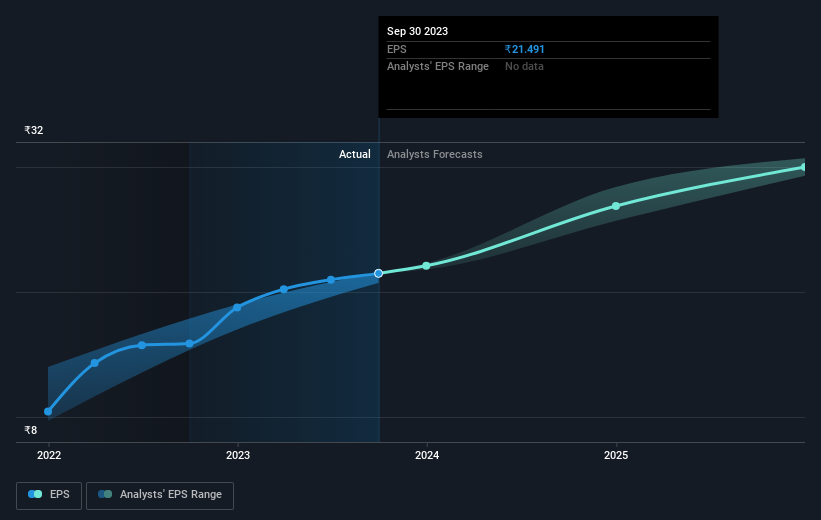Select the forecast data point at 2024

[426, 266]
